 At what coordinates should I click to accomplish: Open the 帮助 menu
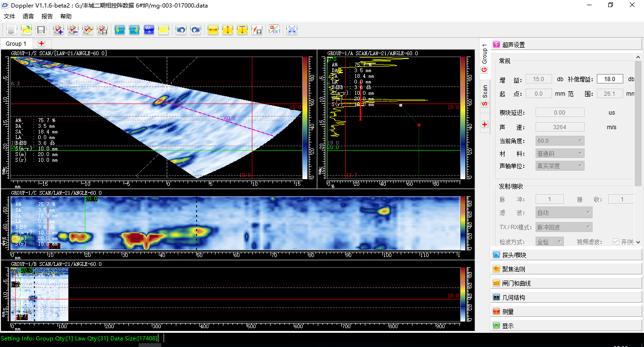pos(66,17)
